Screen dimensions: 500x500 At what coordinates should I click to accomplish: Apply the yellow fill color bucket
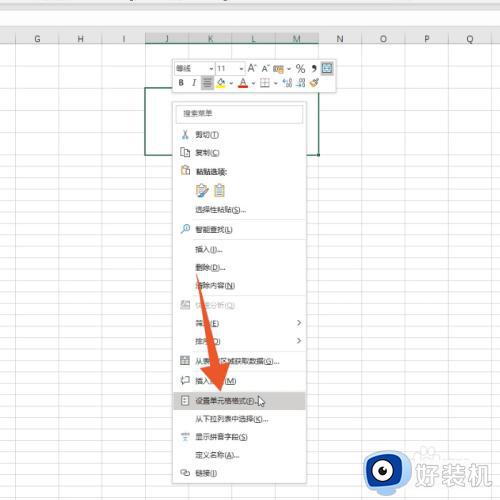(221, 83)
